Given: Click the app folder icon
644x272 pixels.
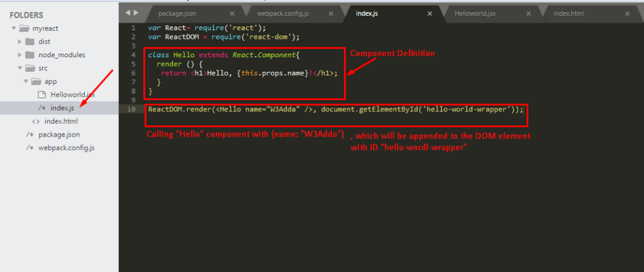Looking at the screenshot, I should coord(37,81).
